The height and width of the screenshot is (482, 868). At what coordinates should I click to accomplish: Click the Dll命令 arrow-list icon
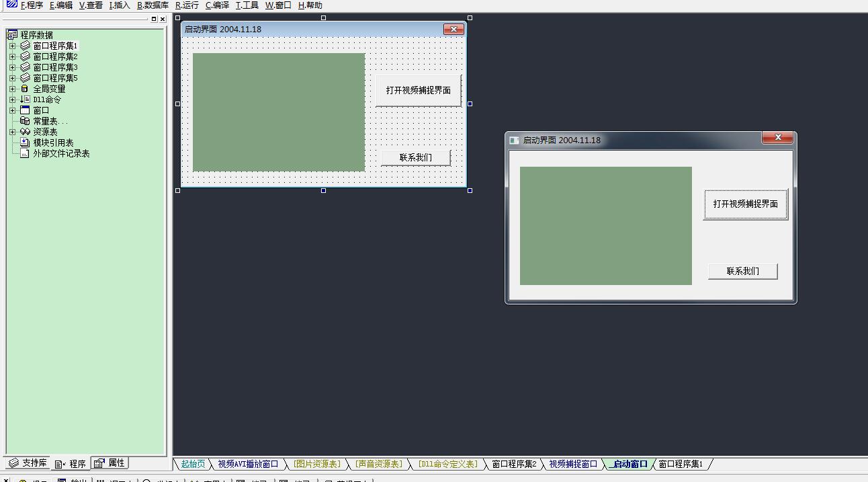(x=25, y=99)
